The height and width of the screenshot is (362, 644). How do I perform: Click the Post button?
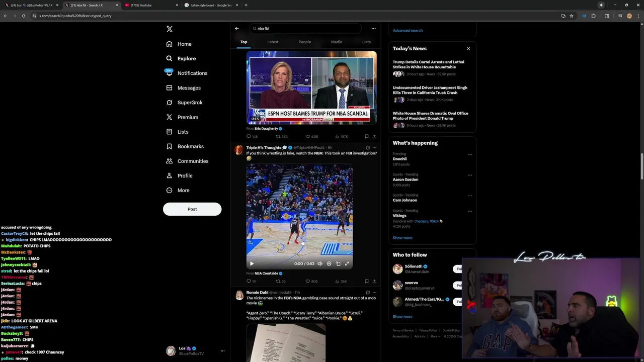pyautogui.click(x=192, y=209)
